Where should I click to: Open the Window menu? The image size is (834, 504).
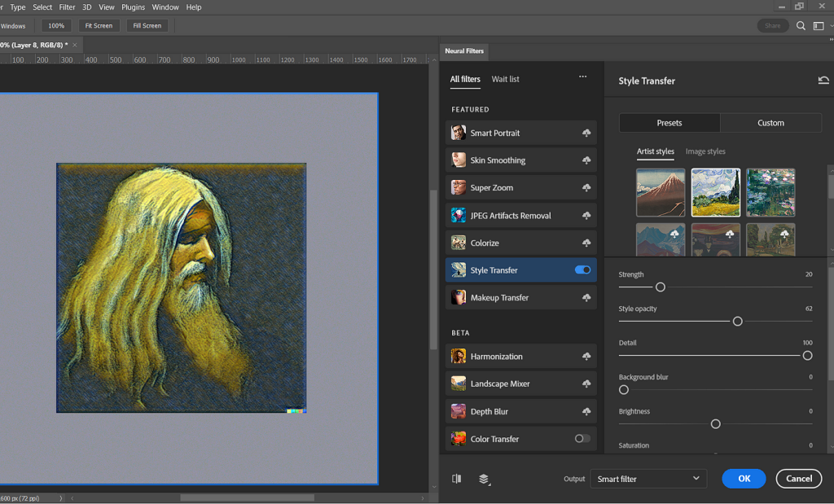165,7
